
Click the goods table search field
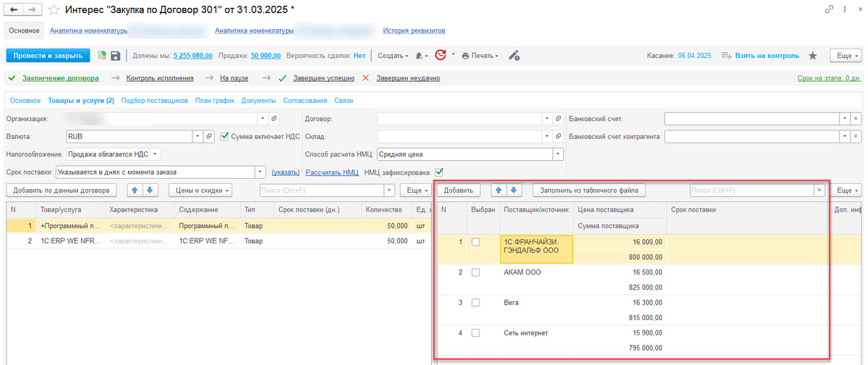322,190
